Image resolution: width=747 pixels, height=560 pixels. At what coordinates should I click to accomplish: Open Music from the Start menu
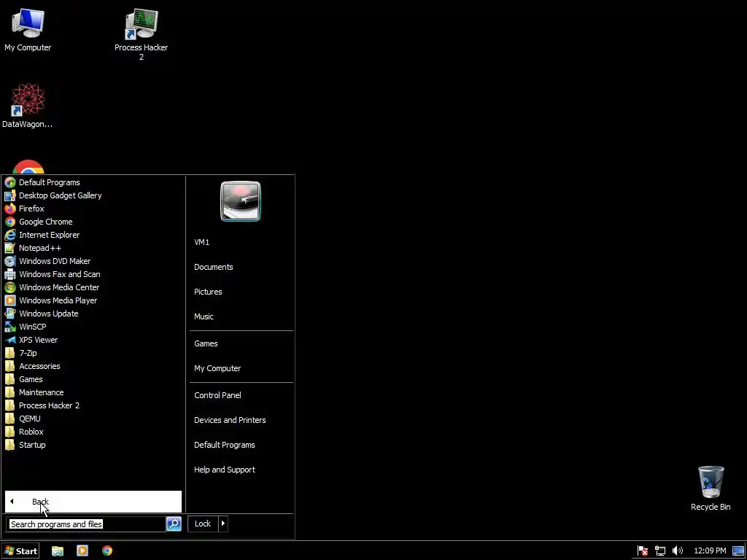[x=204, y=316]
